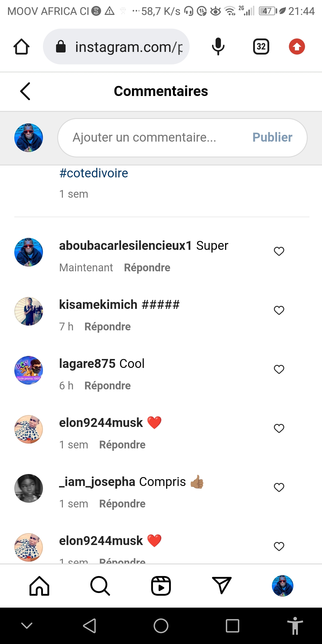This screenshot has height=644, width=322.
Task: Open Instagram Reels tab
Action: point(161,586)
